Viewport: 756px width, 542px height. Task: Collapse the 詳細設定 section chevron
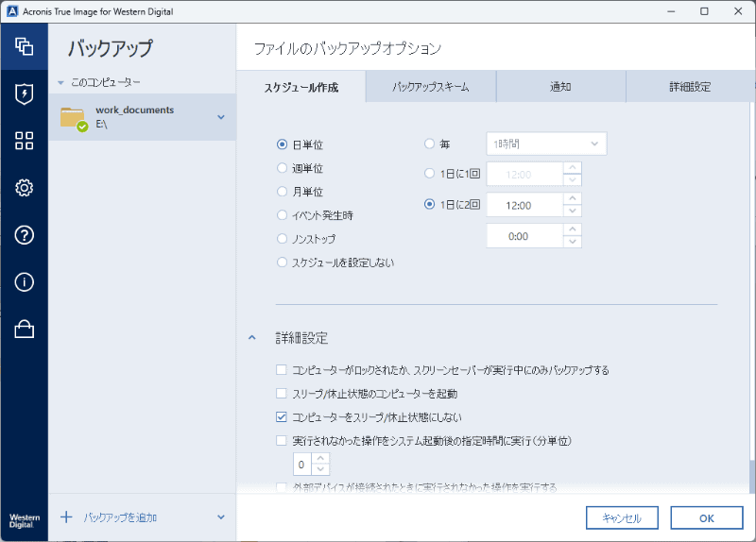251,338
